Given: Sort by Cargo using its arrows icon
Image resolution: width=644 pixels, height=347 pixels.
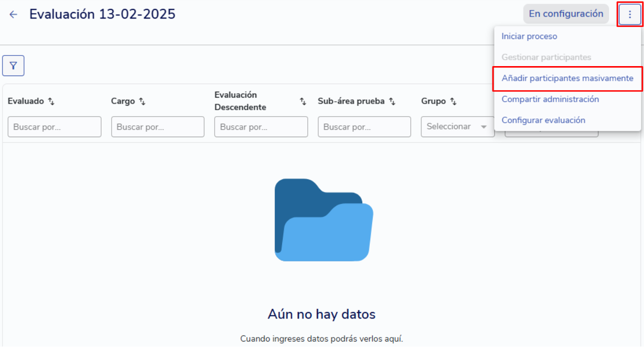Looking at the screenshot, I should [142, 102].
